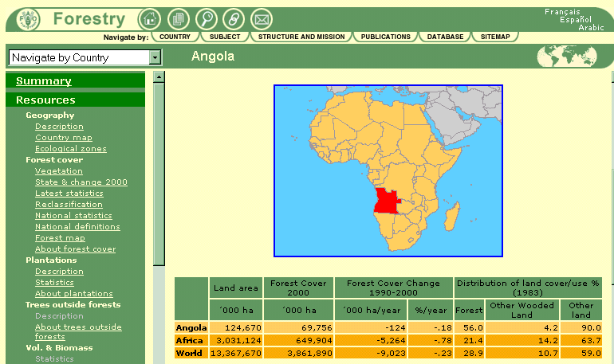Click the FAO logo icon
Viewport: 614px width, 364px height.
(x=26, y=19)
